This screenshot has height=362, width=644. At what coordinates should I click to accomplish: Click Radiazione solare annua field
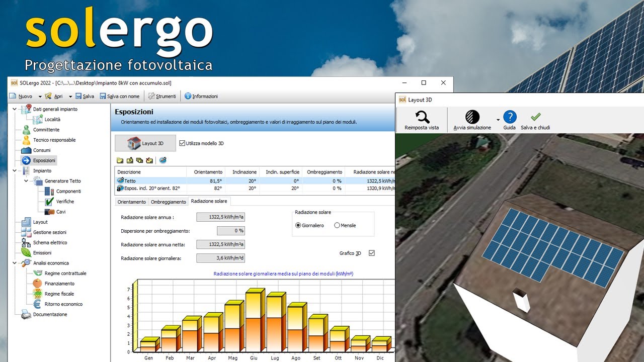tap(220, 217)
